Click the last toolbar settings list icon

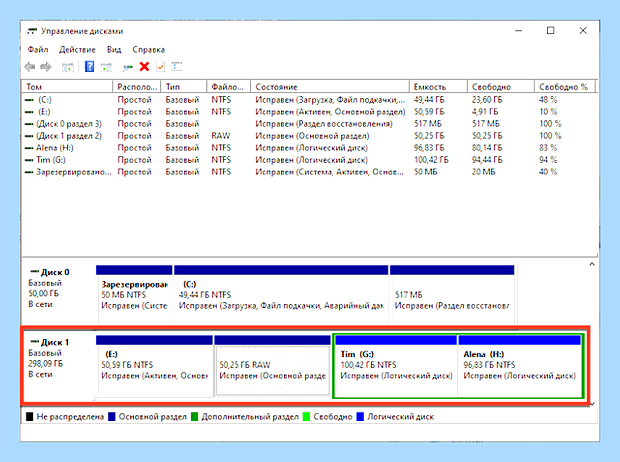click(x=177, y=66)
